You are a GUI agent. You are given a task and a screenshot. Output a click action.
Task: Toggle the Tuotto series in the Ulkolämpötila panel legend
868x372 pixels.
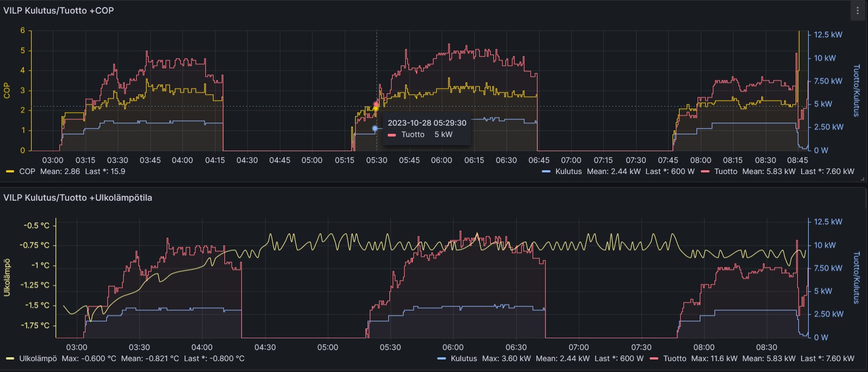tap(675, 358)
